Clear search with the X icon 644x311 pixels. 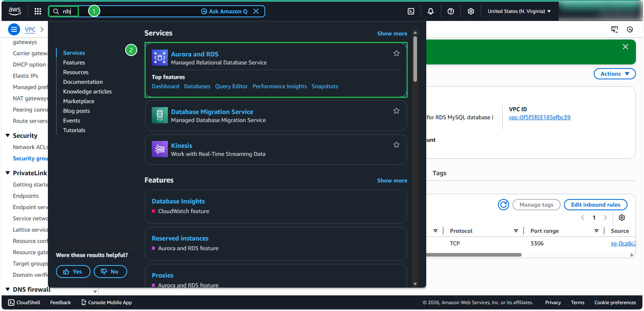point(256,11)
